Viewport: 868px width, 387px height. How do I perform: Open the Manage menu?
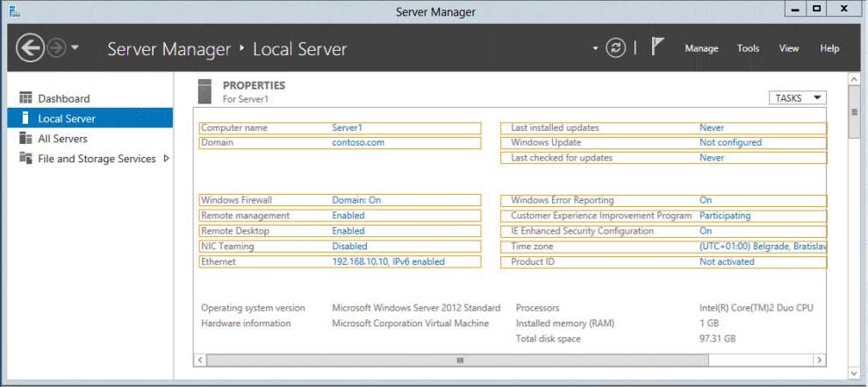(x=701, y=49)
